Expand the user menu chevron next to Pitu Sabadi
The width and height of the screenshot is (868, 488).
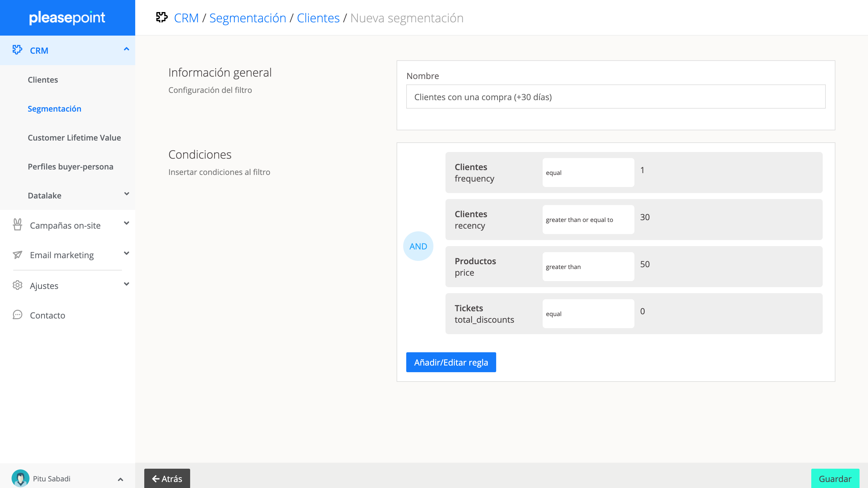point(120,479)
